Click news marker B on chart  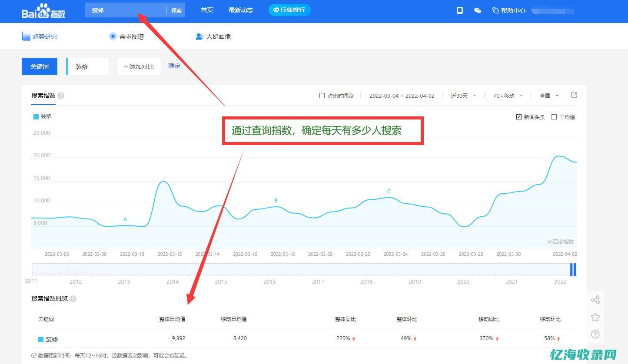pyautogui.click(x=276, y=201)
